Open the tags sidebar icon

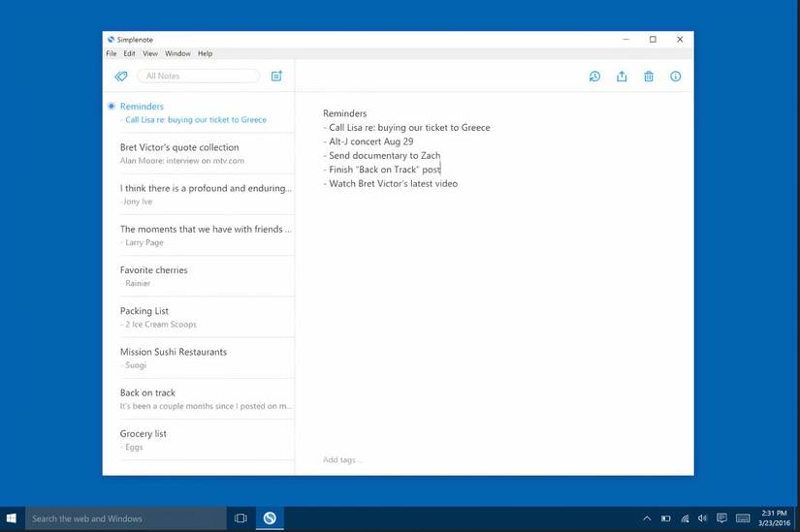[x=121, y=77]
